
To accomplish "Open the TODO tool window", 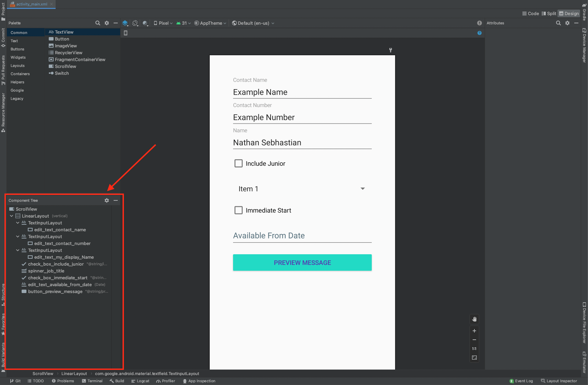I will tap(36, 381).
